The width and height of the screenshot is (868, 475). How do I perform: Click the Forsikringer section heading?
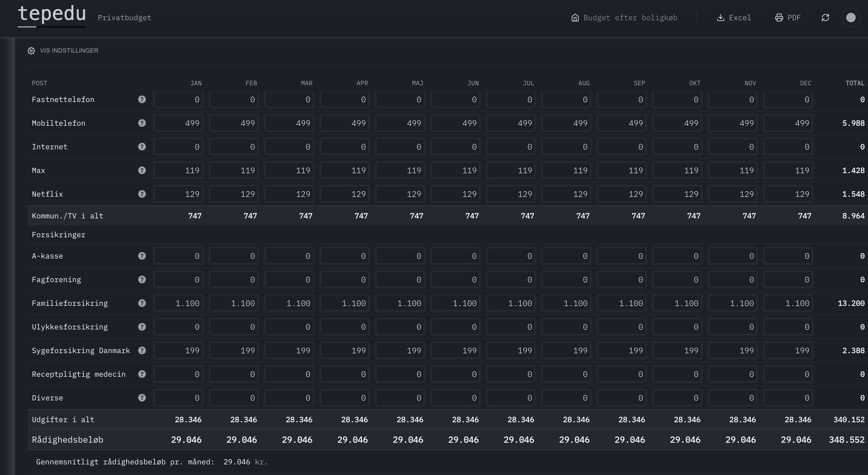59,235
